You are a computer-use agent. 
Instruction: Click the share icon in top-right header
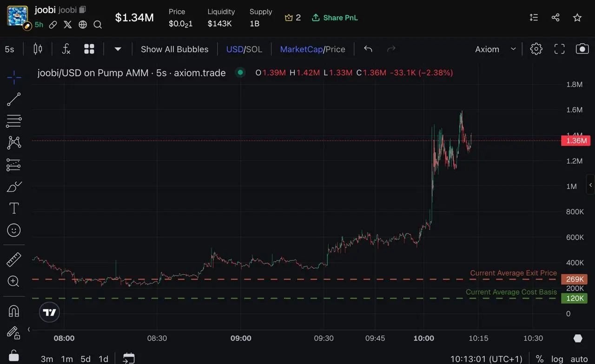pos(555,18)
